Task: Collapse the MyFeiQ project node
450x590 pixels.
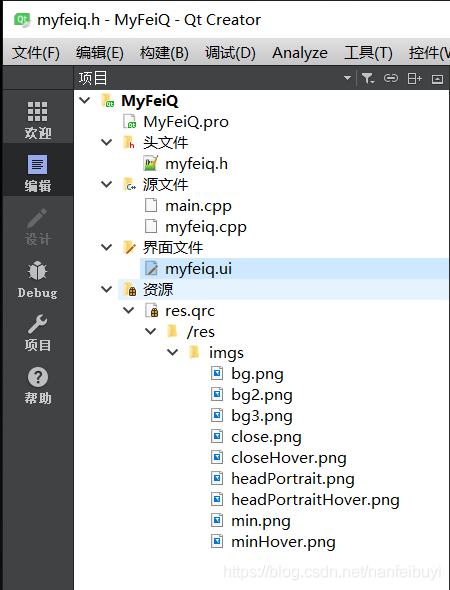Action: (85, 100)
